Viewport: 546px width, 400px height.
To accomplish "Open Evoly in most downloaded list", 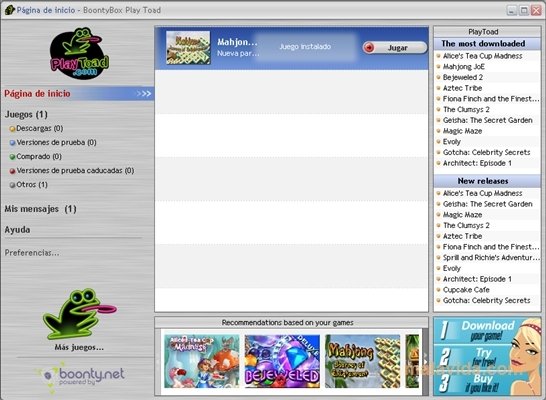I will click(x=452, y=142).
